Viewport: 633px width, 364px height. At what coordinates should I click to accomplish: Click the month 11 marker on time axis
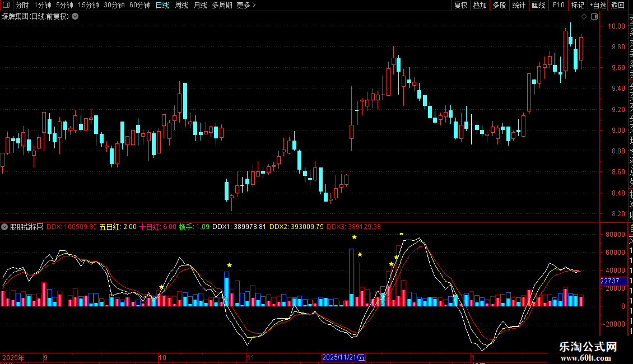tap(251, 357)
